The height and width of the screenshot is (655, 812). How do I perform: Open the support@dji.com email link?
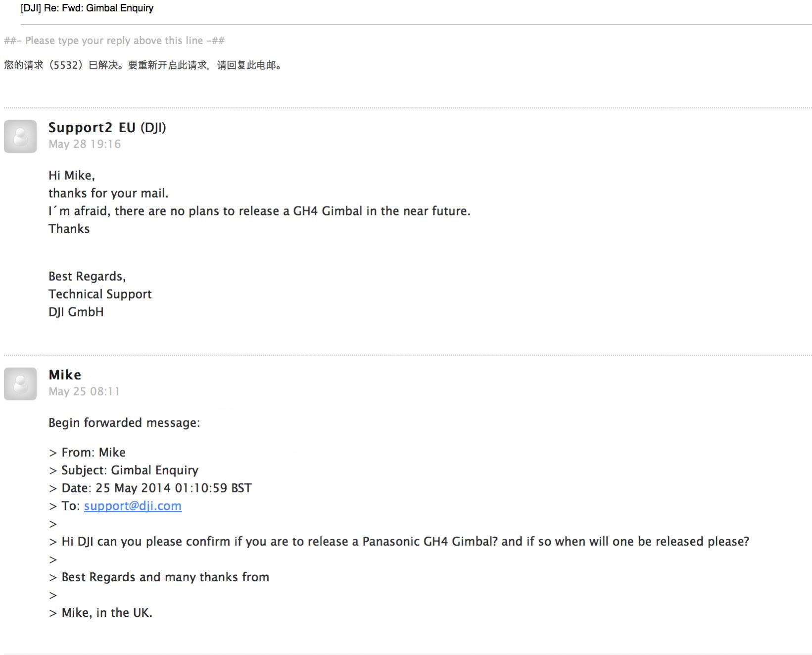pos(133,505)
